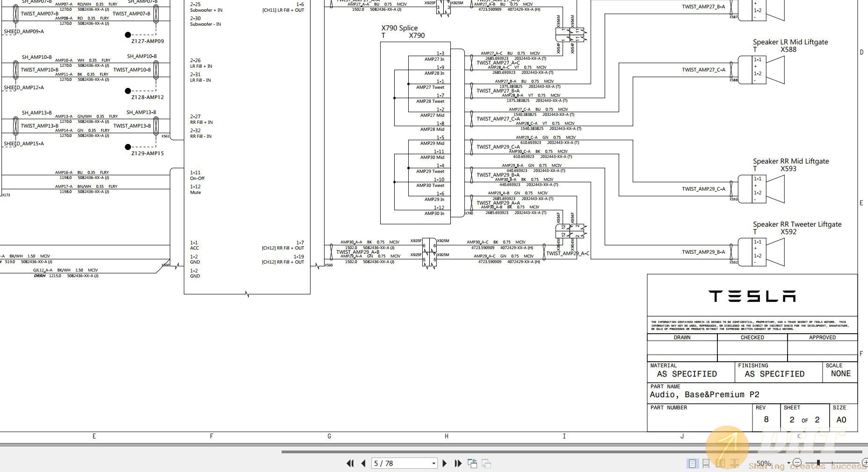868x472 pixels.
Task: Click the DRAWN column header
Action: (x=682, y=337)
